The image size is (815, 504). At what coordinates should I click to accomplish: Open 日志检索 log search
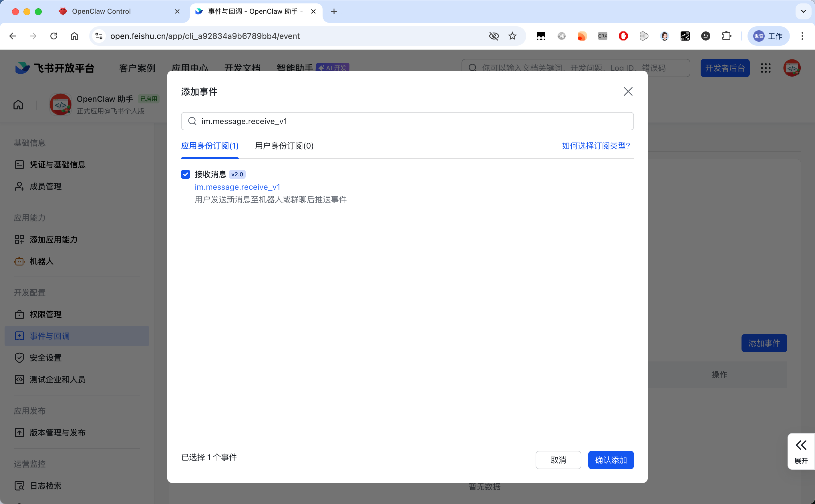tap(46, 486)
